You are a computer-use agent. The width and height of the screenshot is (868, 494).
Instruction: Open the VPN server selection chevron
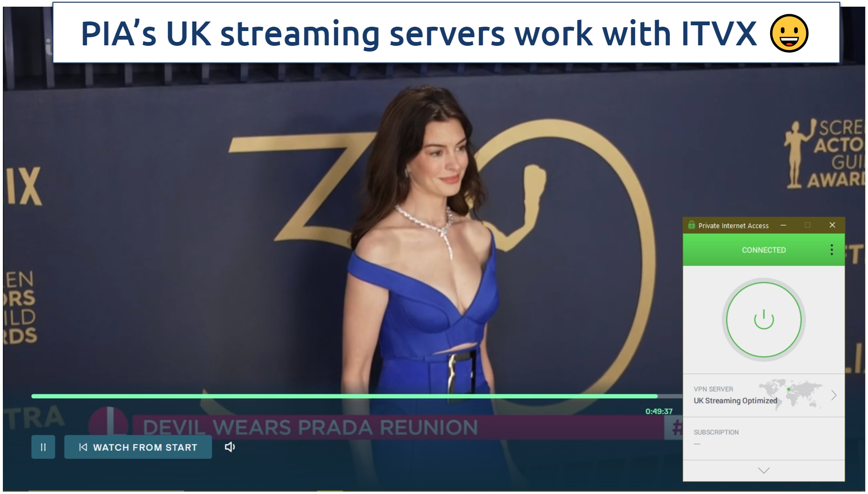coord(834,395)
